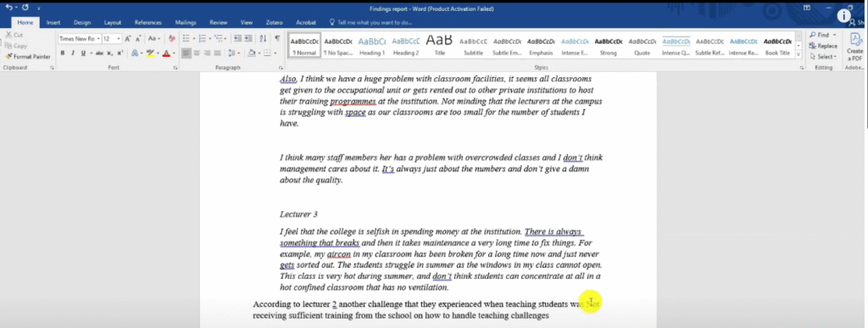Click the underlined word "aircon" in document
This screenshot has width=868, height=328.
pos(338,254)
